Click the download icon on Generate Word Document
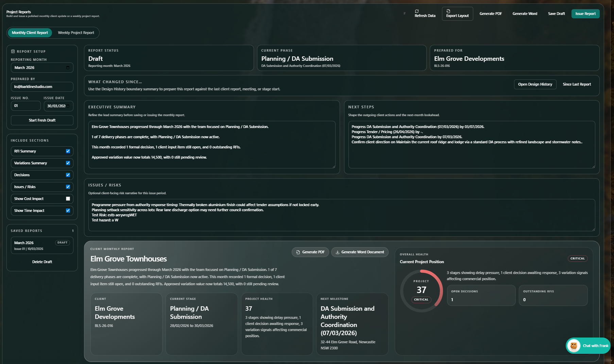The image size is (614, 364). coord(338,252)
